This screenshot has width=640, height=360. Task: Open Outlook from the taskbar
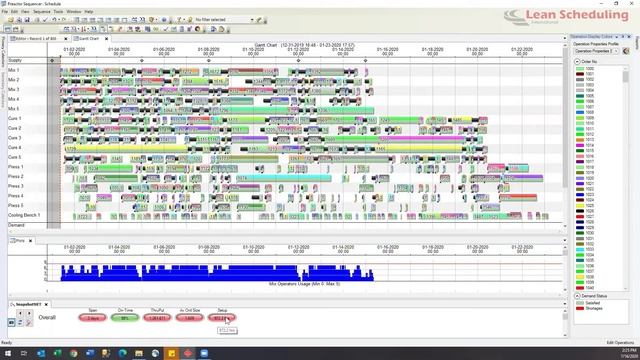click(x=41, y=353)
